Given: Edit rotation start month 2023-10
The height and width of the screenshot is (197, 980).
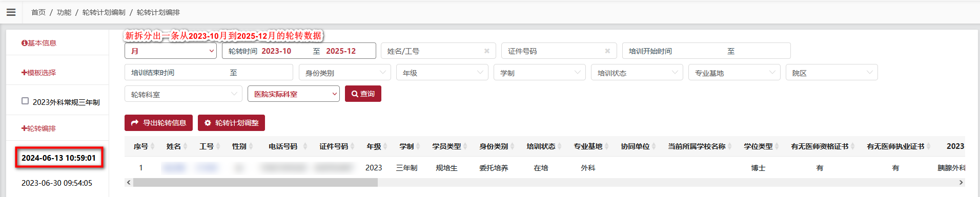Looking at the screenshot, I should click(276, 51).
